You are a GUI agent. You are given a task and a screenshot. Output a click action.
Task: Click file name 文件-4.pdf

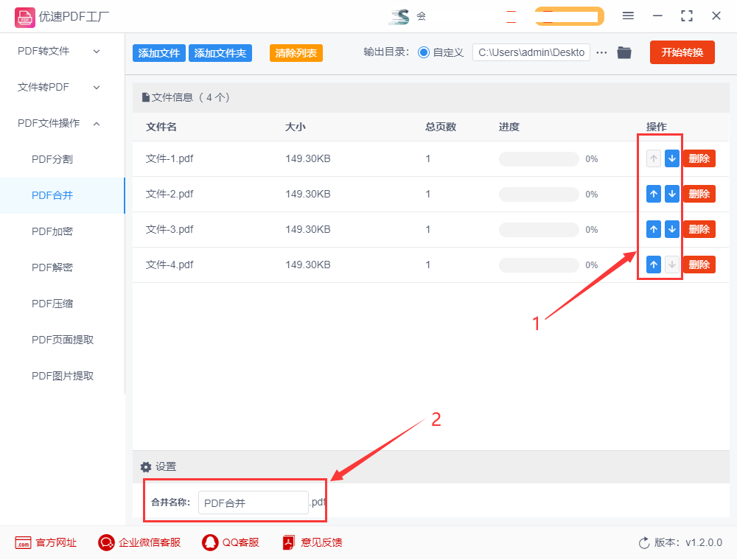pyautogui.click(x=170, y=265)
